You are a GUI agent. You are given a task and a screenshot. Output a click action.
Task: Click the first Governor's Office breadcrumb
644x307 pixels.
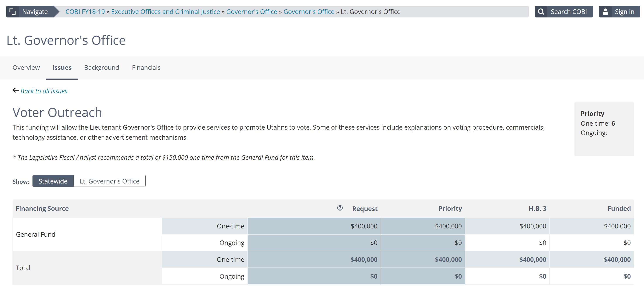[x=252, y=12]
